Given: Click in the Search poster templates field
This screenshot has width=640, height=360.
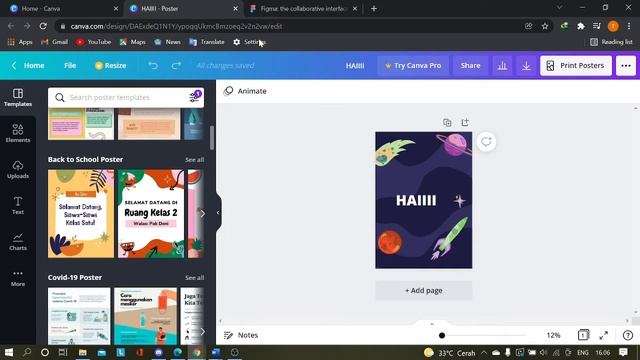Looking at the screenshot, I should 127,97.
